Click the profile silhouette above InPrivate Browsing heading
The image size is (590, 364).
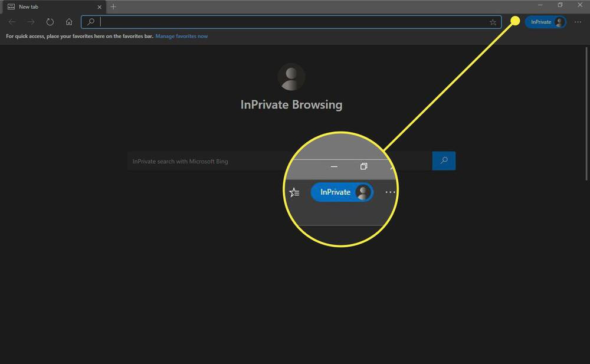pyautogui.click(x=291, y=76)
